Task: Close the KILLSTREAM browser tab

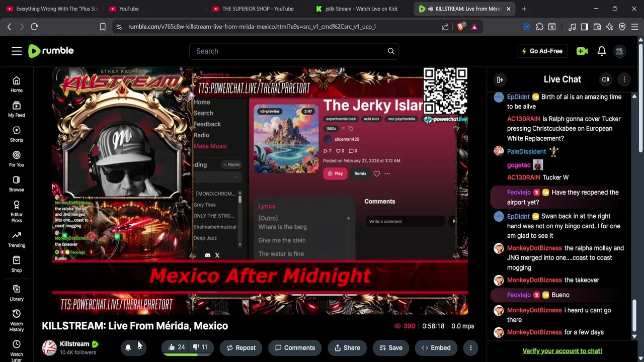Action: point(508,9)
